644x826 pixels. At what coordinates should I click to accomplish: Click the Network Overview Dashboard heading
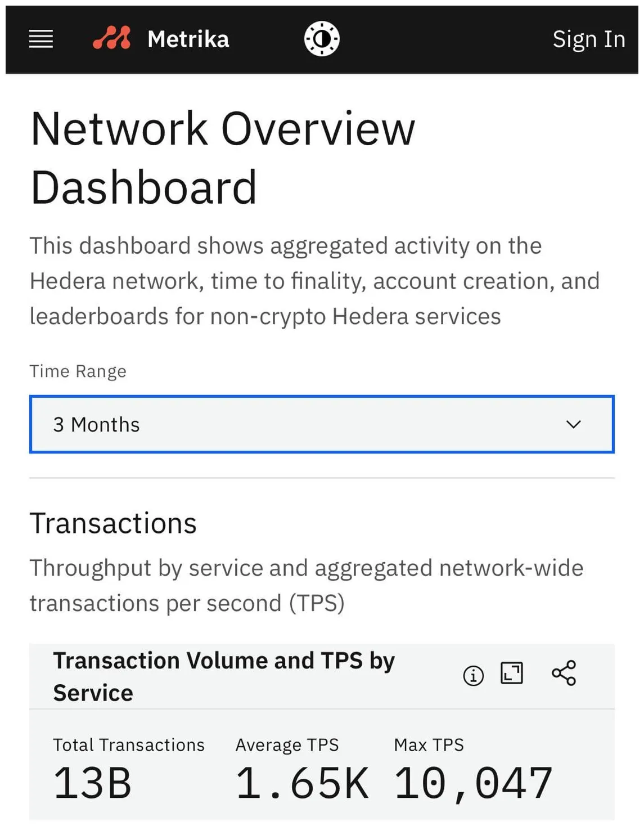(223, 158)
